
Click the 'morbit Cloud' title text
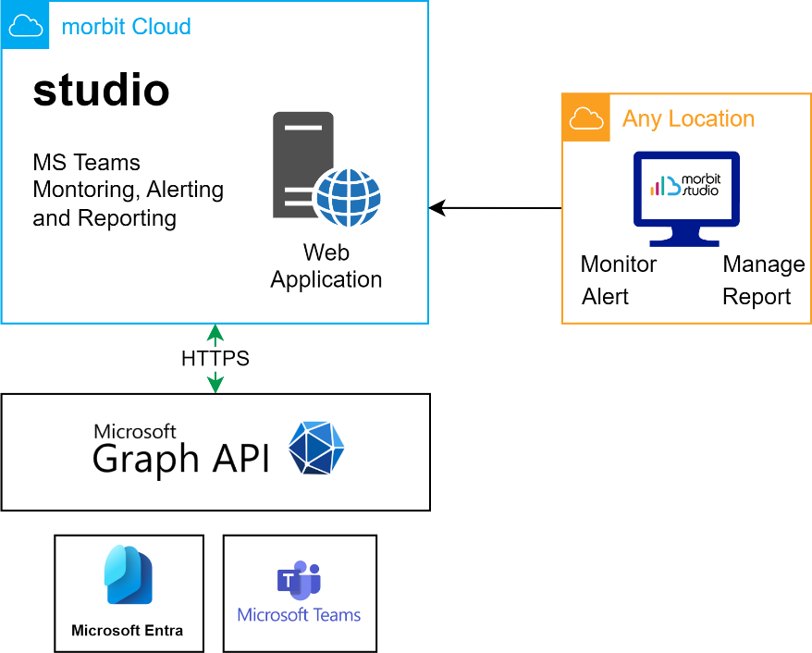[127, 27]
